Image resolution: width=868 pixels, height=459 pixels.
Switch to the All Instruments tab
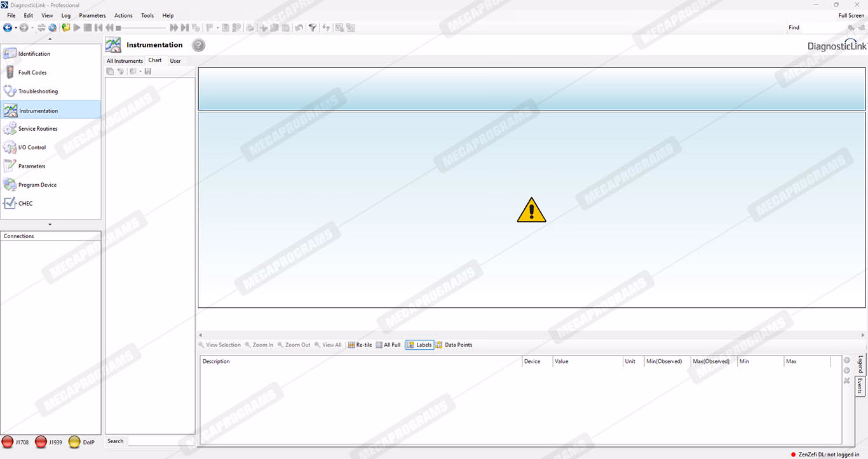point(125,61)
